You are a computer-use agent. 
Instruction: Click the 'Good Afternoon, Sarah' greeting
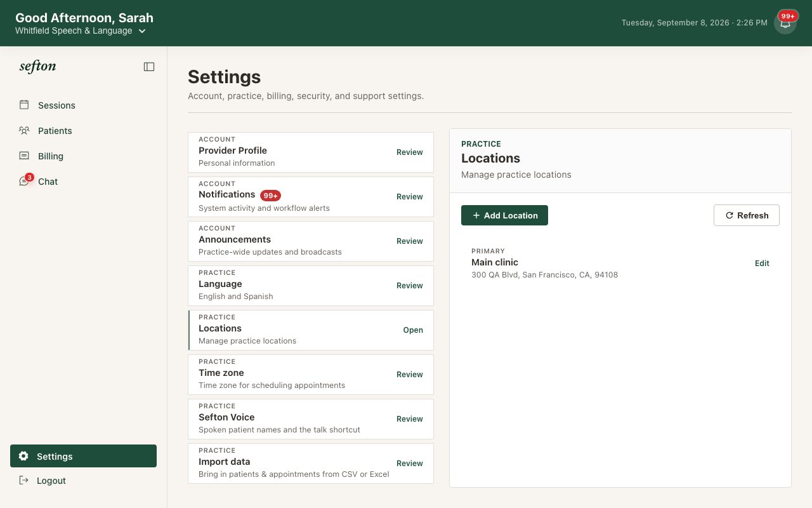(x=84, y=18)
